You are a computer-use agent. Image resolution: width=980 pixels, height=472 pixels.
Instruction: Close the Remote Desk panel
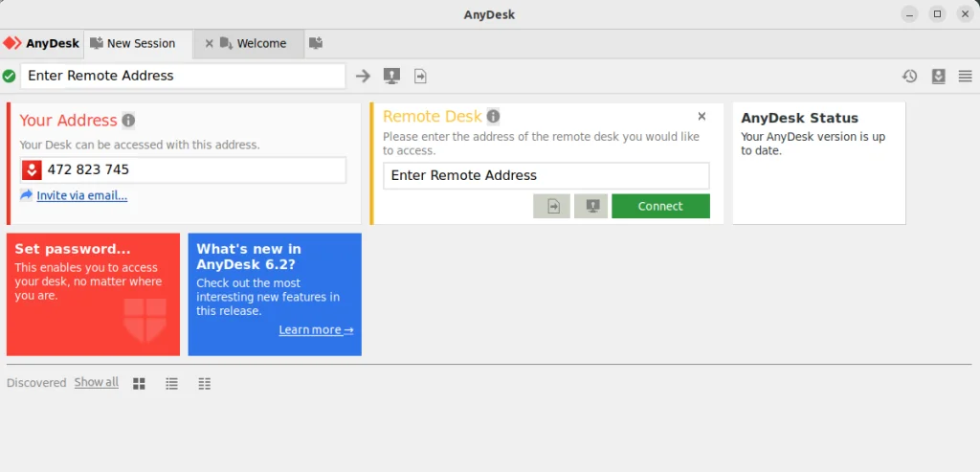pos(702,116)
